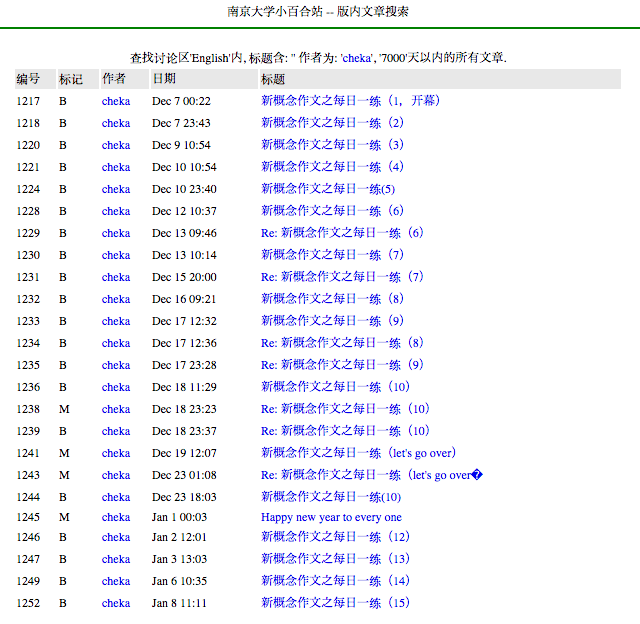Viewport: 640px width, 624px height.
Task: Click the page title 南京大学小百合站
Action: [275, 11]
